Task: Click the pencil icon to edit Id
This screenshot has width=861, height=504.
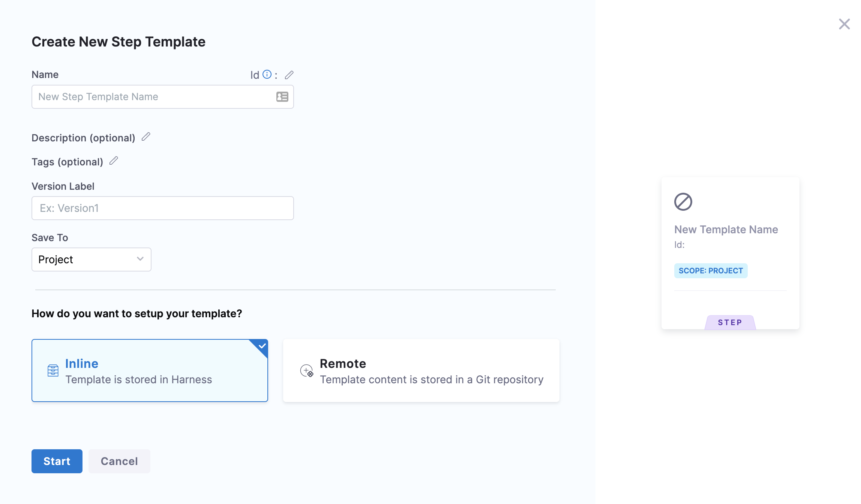Action: pos(289,75)
